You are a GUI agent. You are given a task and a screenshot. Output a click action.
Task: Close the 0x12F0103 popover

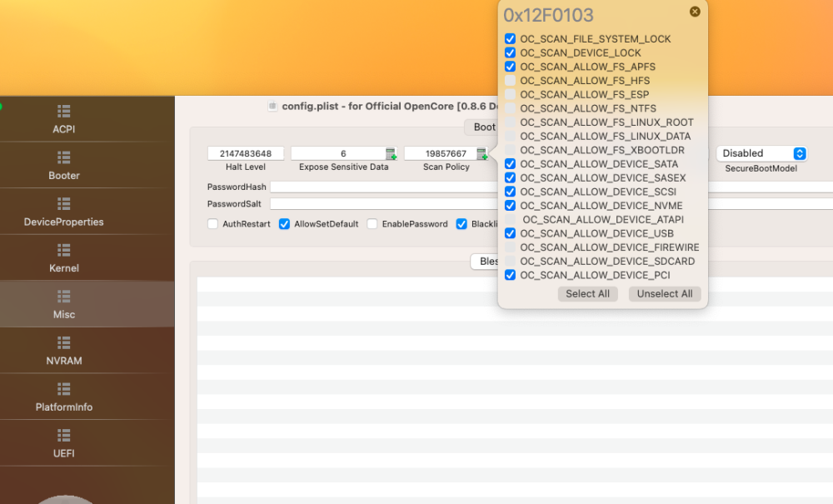click(x=695, y=12)
